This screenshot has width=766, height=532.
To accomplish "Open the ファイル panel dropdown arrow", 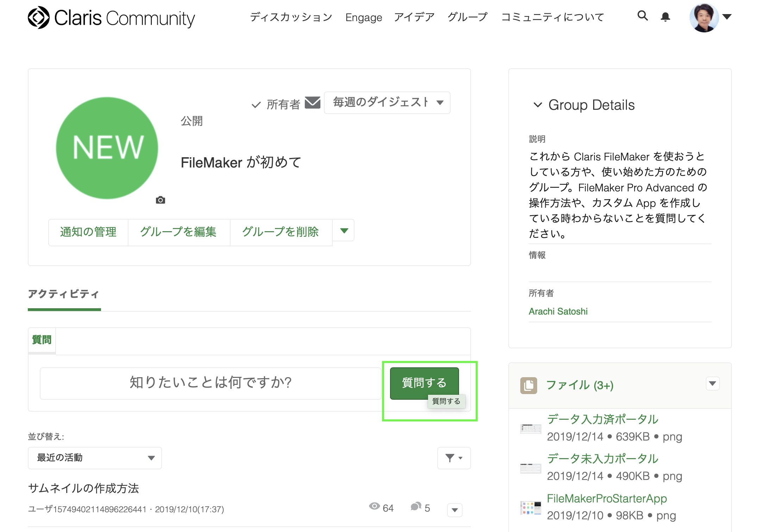I will pyautogui.click(x=712, y=384).
